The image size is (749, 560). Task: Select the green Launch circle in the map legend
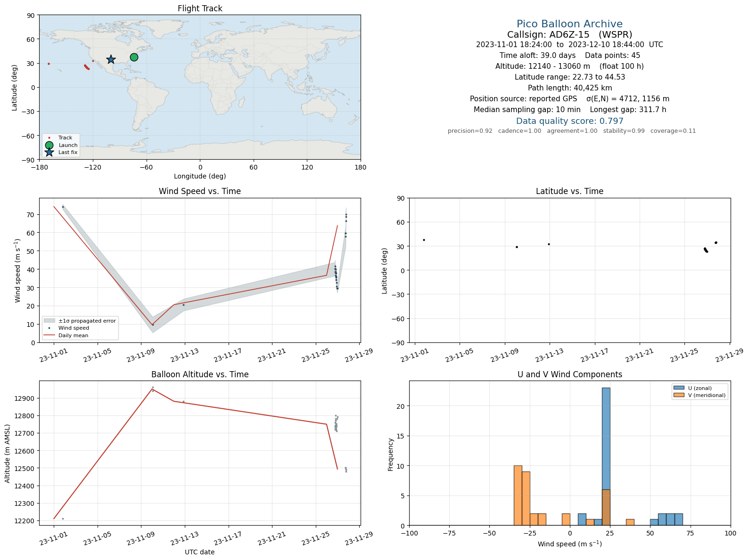click(x=49, y=145)
